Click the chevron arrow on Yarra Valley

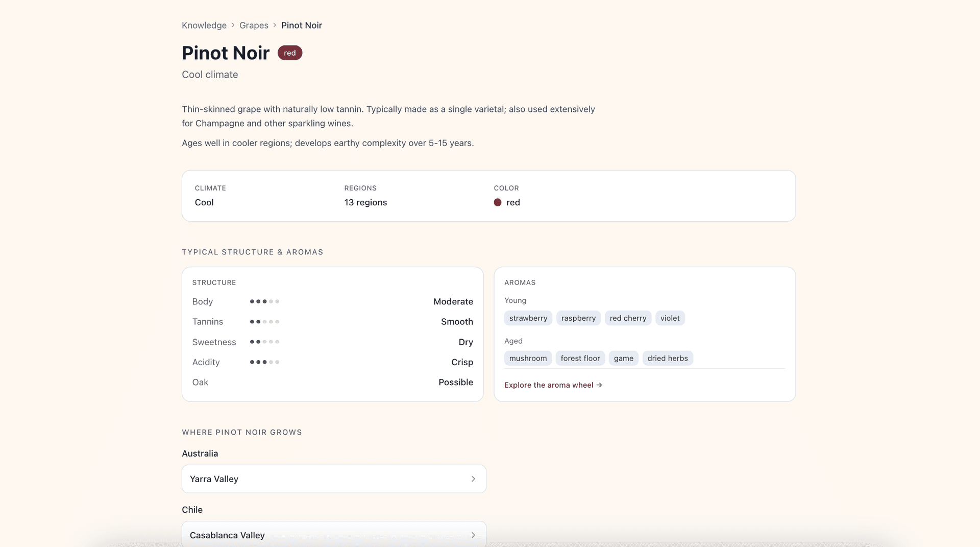[473, 479]
